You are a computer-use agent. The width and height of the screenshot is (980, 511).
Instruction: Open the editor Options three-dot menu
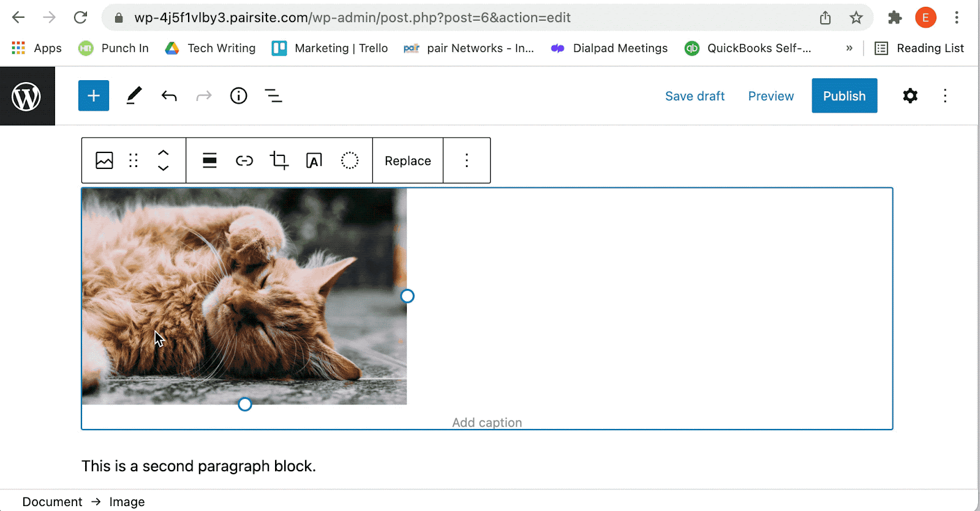tap(945, 95)
